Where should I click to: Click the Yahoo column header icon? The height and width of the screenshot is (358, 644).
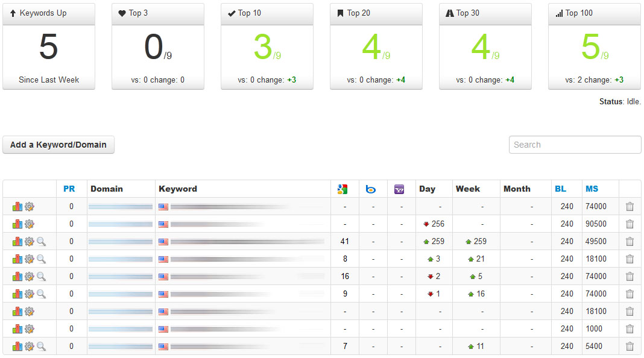point(399,189)
